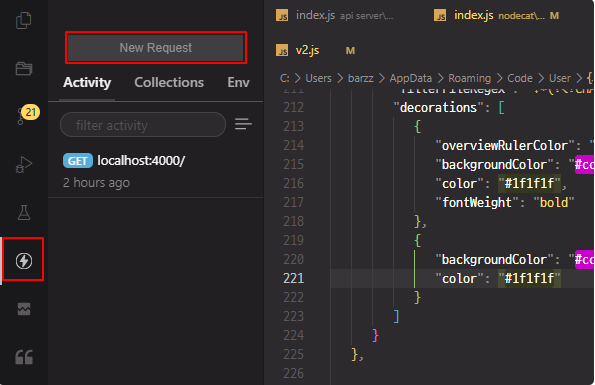This screenshot has height=385, width=595.
Task: Open the Project Manager folder icon
Action: 24,69
